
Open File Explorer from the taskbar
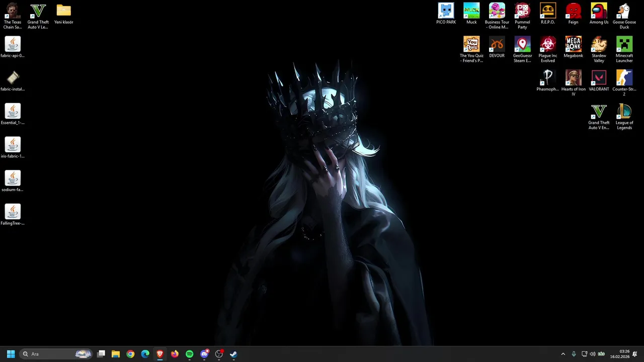tap(116, 354)
